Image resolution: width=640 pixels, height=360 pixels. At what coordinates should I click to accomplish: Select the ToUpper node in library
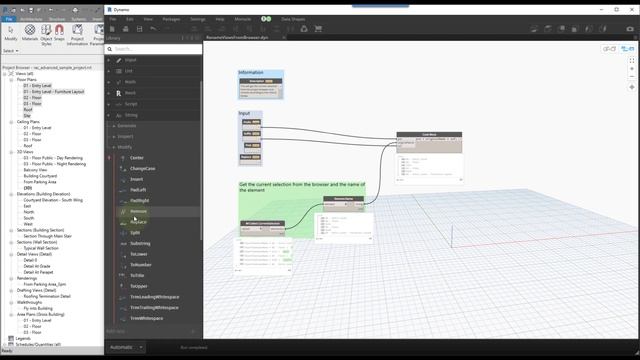click(139, 286)
